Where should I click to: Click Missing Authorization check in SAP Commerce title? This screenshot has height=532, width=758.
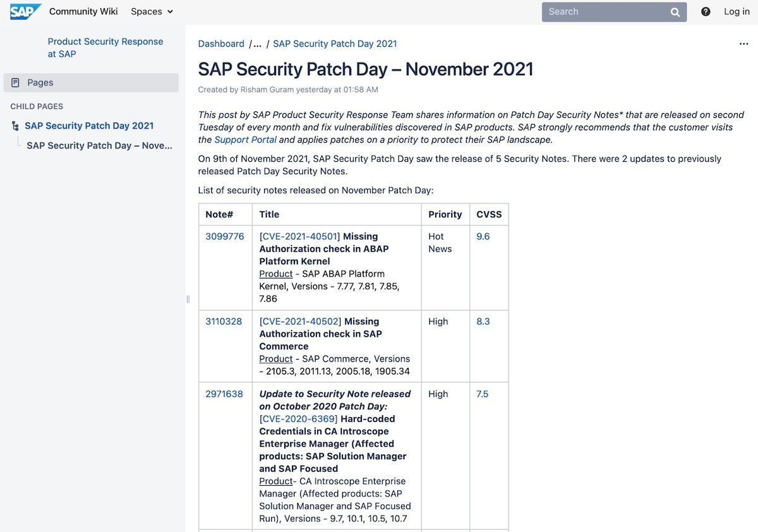coord(321,334)
